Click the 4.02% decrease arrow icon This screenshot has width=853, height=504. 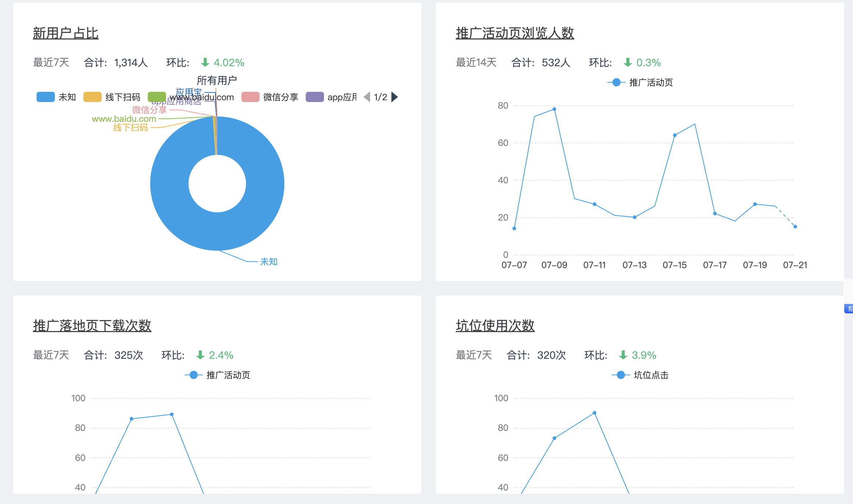tap(205, 63)
